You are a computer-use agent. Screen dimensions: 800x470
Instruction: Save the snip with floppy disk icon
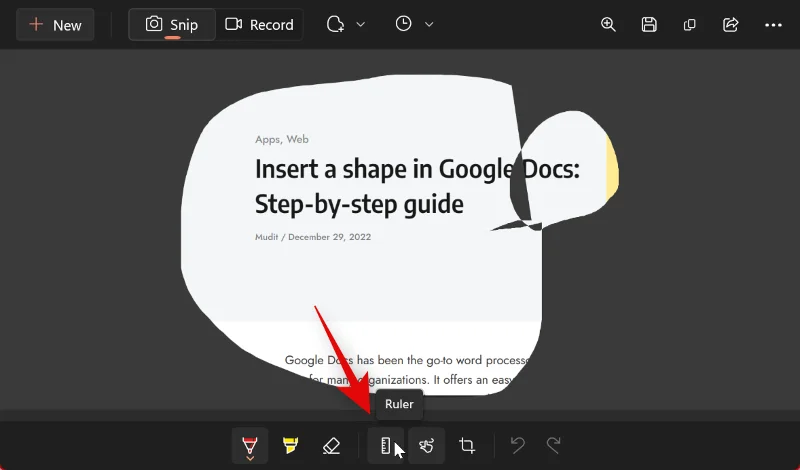(649, 25)
